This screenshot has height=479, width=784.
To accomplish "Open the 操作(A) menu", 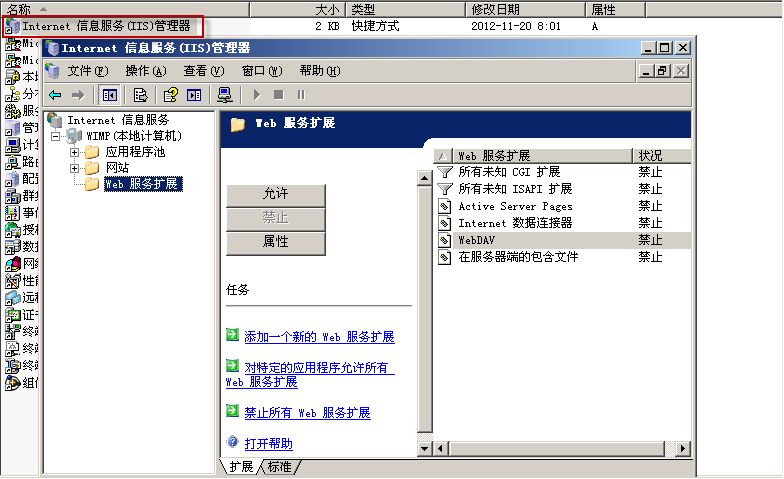I will pos(146,71).
